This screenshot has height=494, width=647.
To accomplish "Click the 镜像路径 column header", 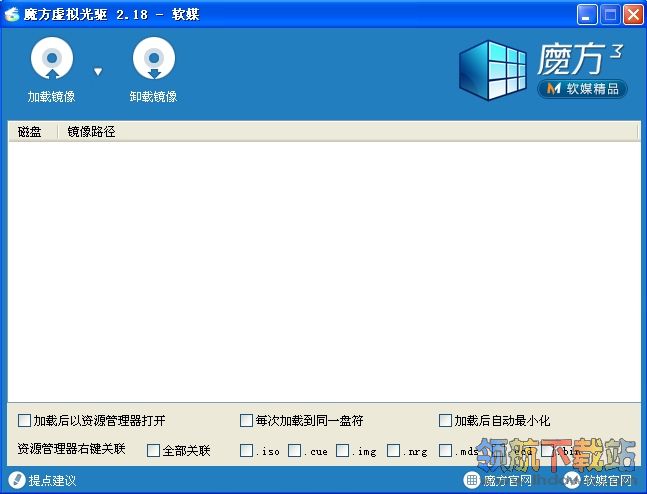I will coord(91,132).
